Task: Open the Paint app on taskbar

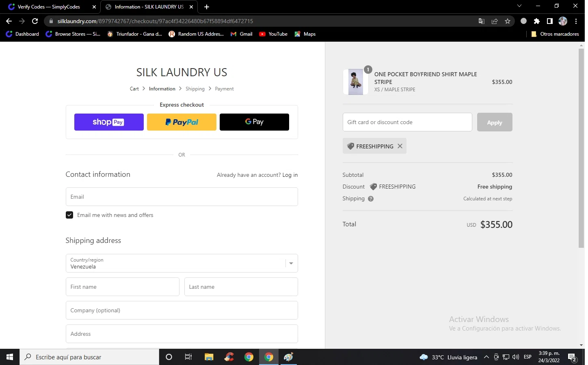Action: 289,357
